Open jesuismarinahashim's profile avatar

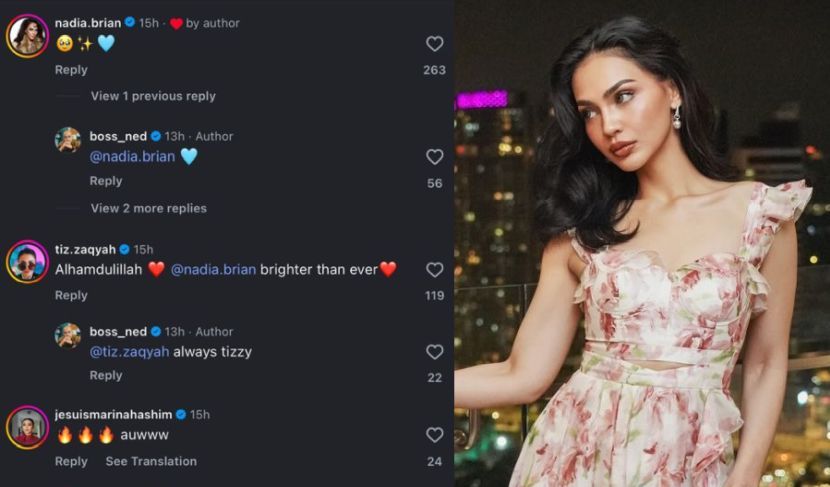click(27, 427)
